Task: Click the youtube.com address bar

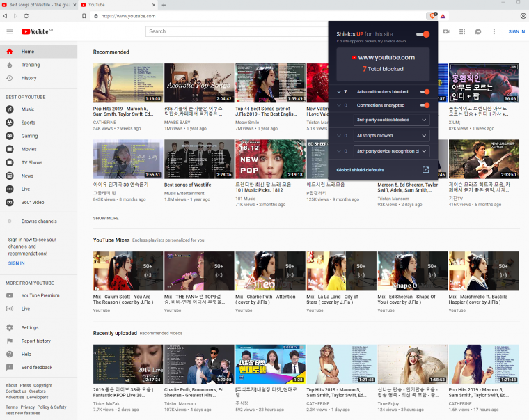Action: pyautogui.click(x=256, y=16)
